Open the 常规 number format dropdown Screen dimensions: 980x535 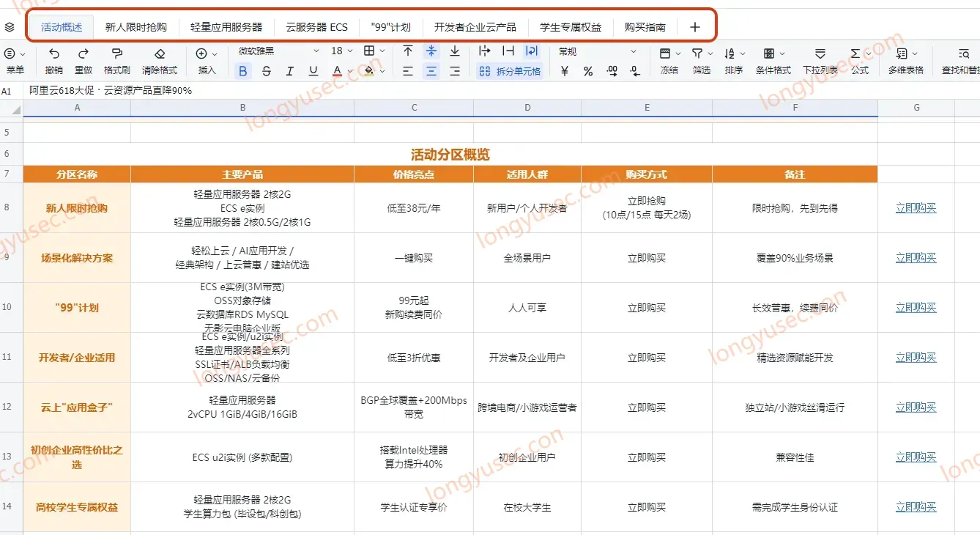[x=597, y=51]
